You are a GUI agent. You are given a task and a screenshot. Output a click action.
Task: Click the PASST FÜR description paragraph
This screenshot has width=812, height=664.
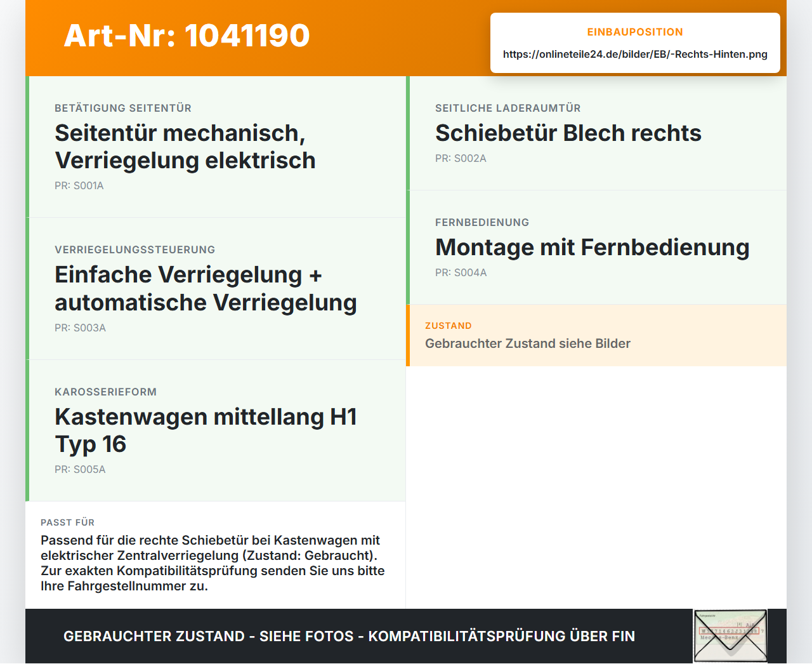pos(213,563)
